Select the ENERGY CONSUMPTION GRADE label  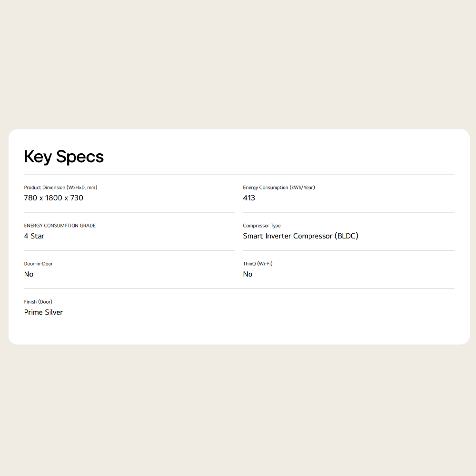pyautogui.click(x=59, y=226)
